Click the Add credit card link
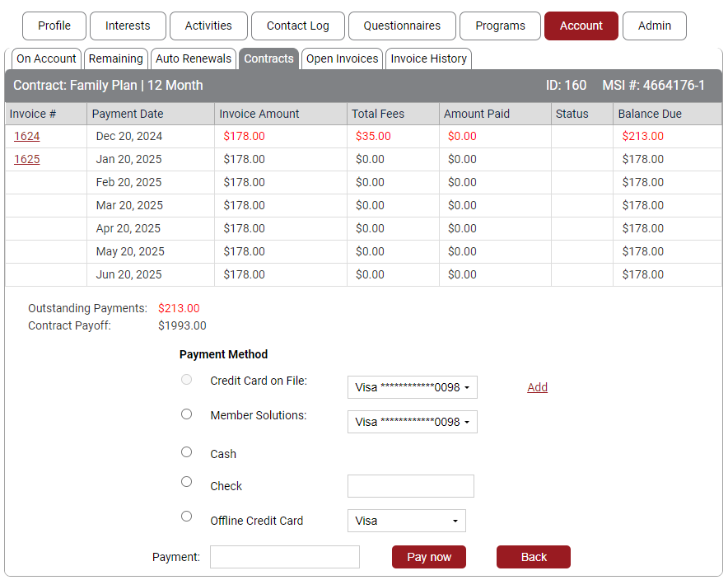 tap(537, 387)
